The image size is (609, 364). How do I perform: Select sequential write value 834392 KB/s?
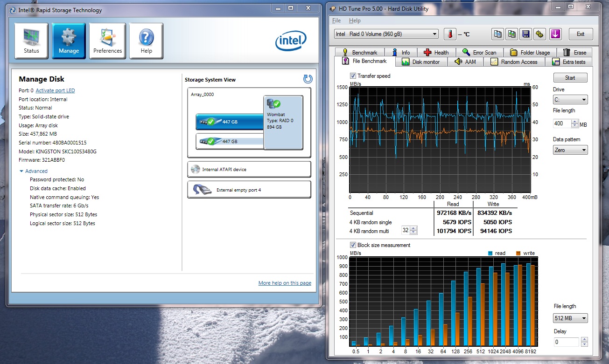click(x=495, y=213)
